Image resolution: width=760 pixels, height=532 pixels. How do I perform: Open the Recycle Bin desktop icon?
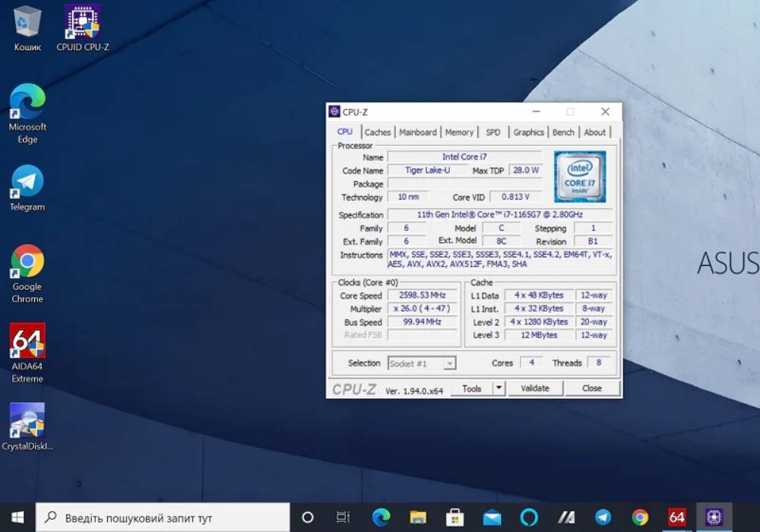click(27, 28)
